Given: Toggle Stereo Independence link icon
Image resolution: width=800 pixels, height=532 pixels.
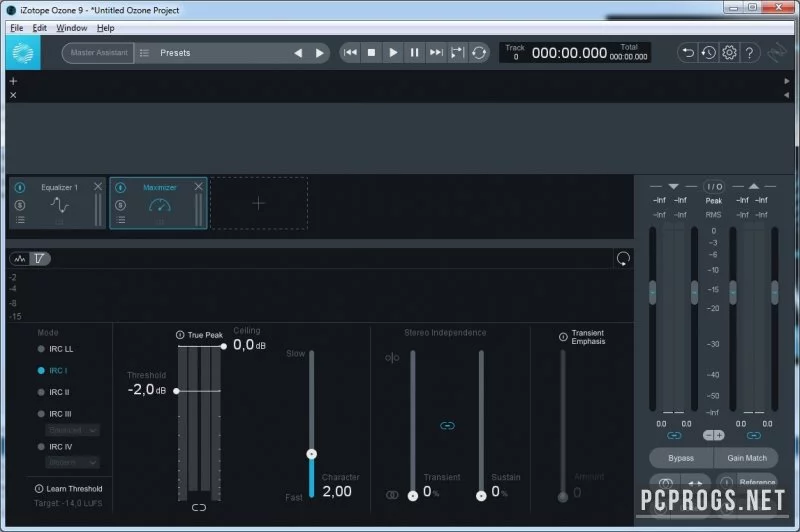Looking at the screenshot, I should click(447, 425).
